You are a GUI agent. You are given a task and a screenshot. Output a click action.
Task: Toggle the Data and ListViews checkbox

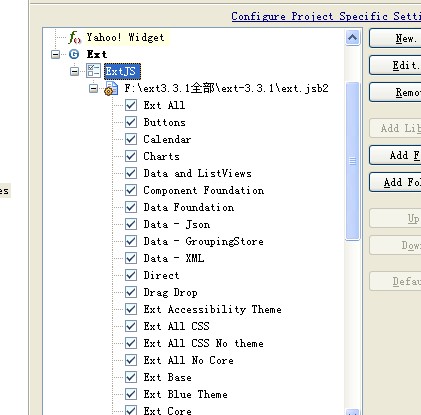click(131, 173)
